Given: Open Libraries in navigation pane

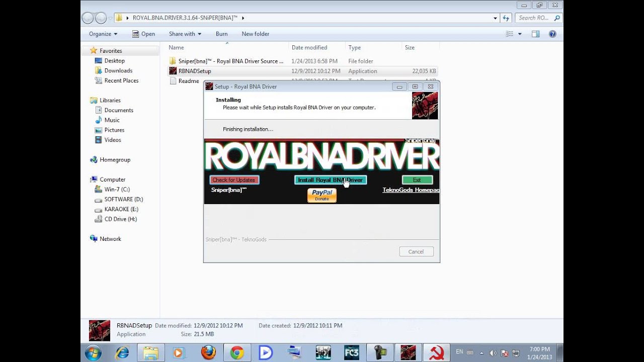Looking at the screenshot, I should point(110,100).
